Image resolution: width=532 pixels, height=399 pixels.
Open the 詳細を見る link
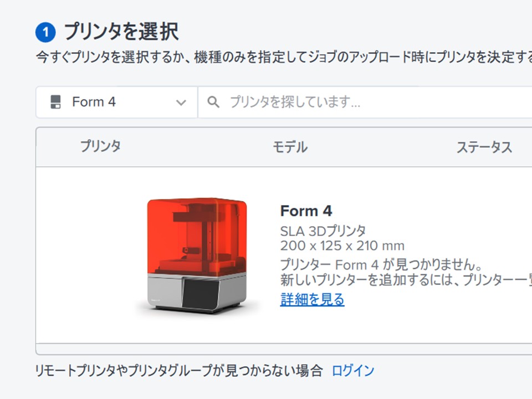312,300
